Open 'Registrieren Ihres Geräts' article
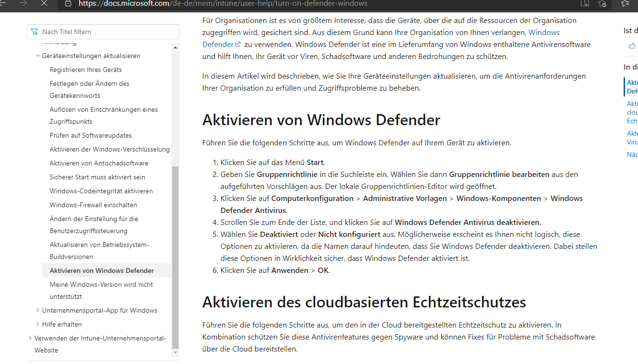 86,70
